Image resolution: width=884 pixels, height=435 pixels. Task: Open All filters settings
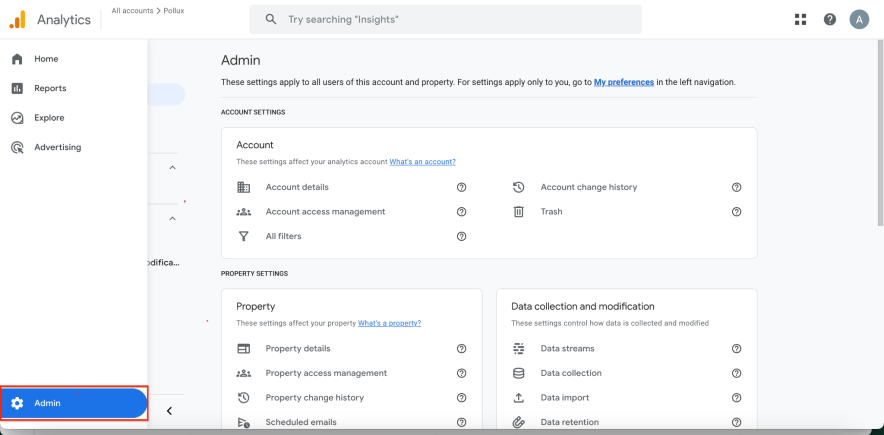pyautogui.click(x=284, y=236)
